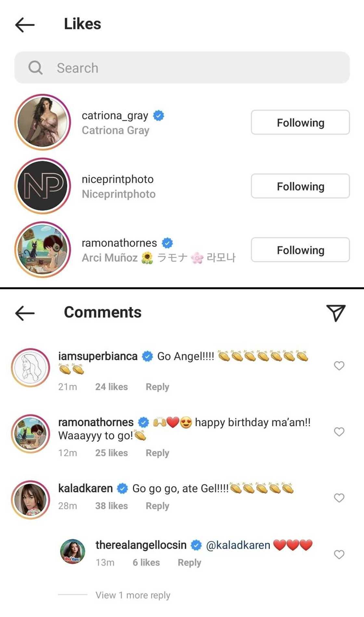This screenshot has height=617, width=364.
Task: Go back from the Comments screen
Action: [25, 313]
